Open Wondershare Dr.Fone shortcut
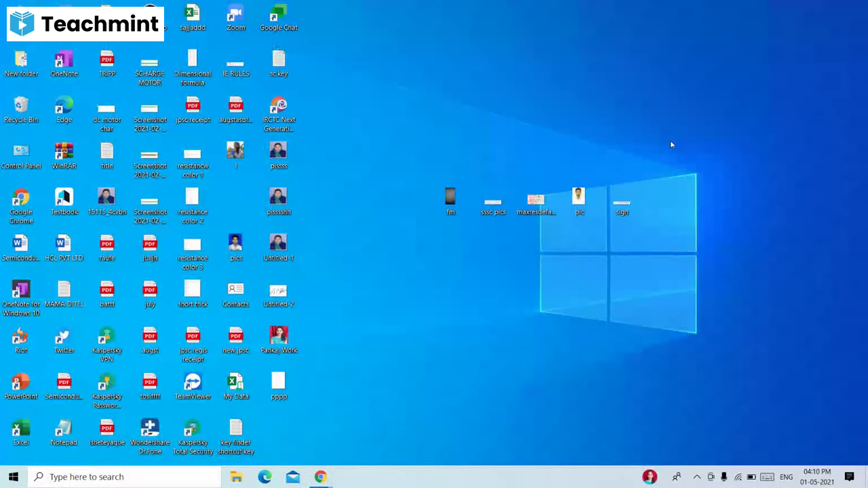The width and height of the screenshot is (868, 488). point(150,436)
